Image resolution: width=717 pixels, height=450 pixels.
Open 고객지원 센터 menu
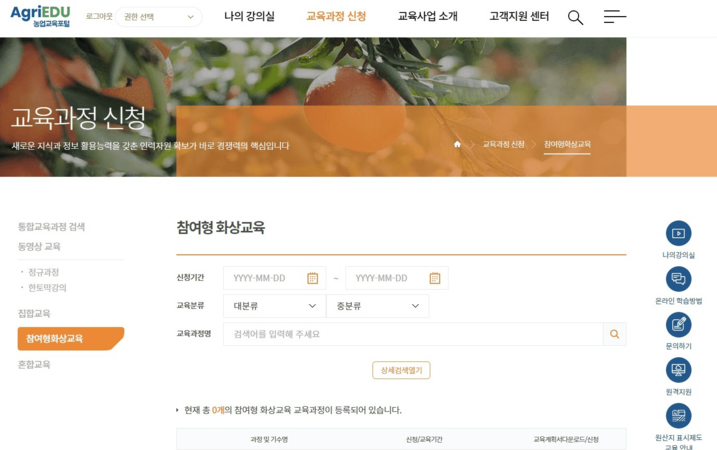(x=519, y=16)
